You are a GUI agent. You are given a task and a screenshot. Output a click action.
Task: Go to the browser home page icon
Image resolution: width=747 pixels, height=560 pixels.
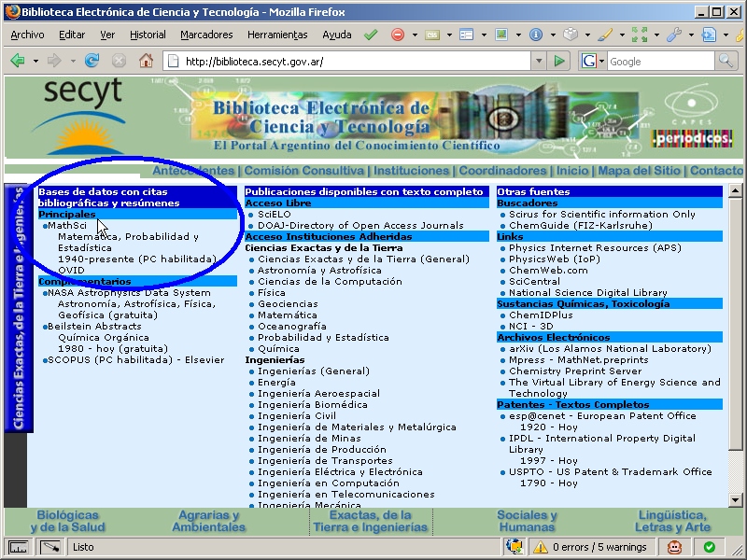pos(146,61)
